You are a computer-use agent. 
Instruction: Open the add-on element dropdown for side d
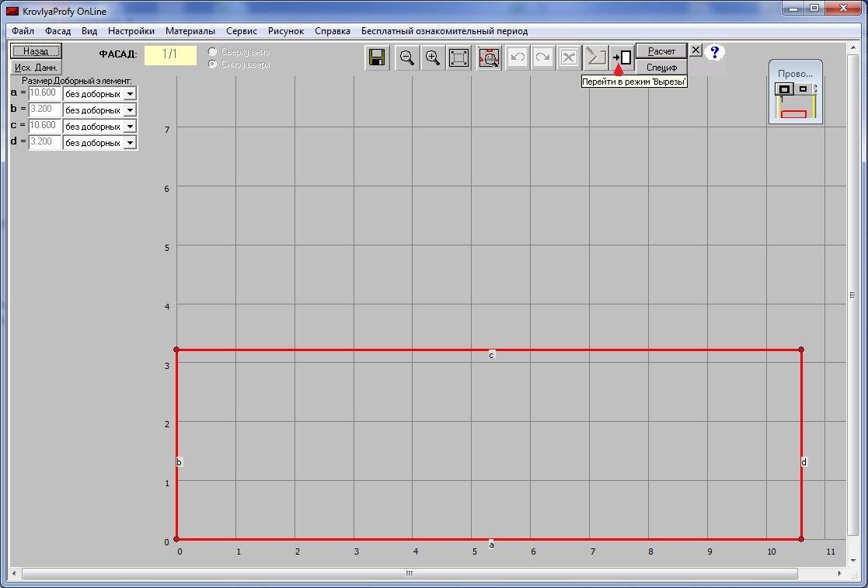(x=130, y=143)
